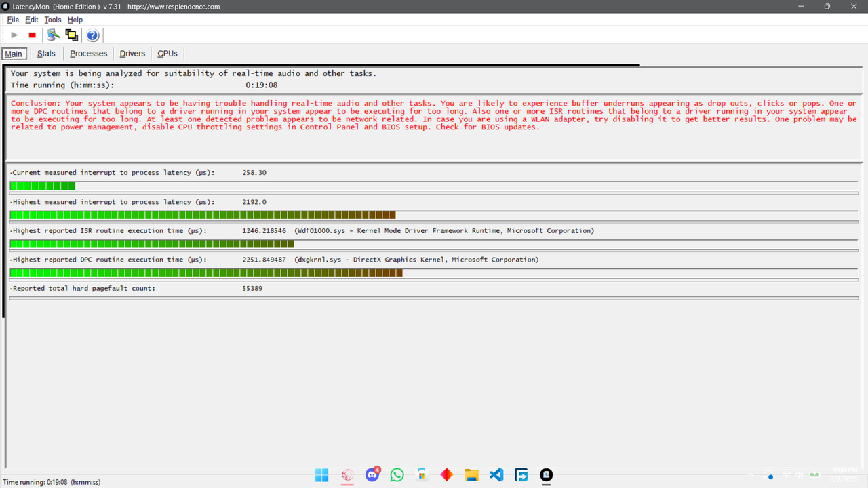The width and height of the screenshot is (868, 488).
Task: Click the LatencyMon taskbar icon
Action: click(x=546, y=475)
